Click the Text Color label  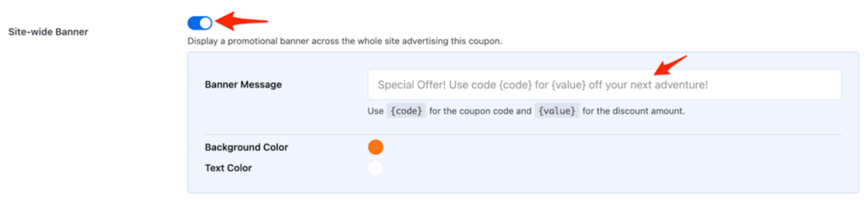[228, 168]
